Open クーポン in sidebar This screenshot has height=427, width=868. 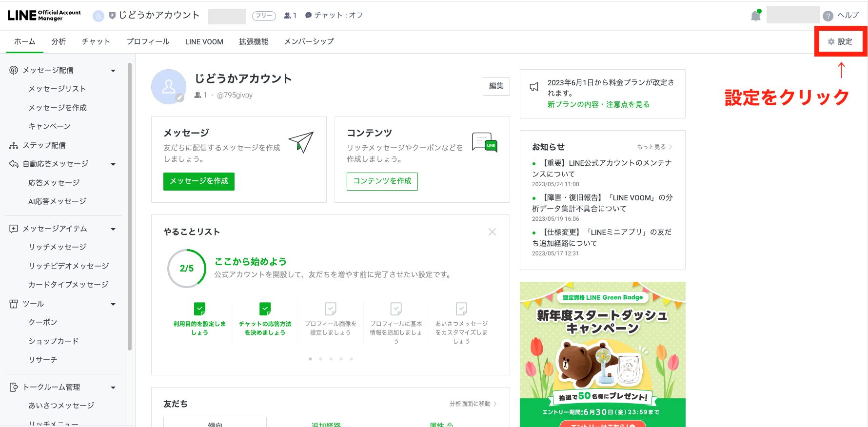(x=43, y=322)
